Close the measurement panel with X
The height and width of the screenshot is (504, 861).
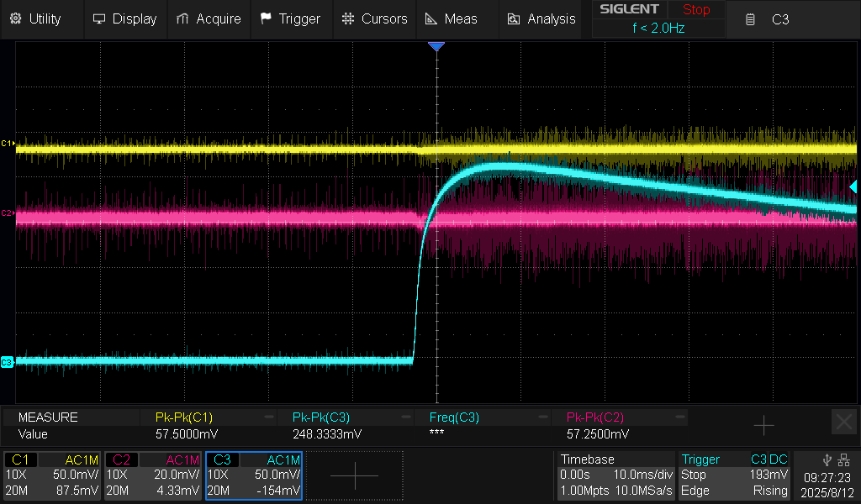843,422
